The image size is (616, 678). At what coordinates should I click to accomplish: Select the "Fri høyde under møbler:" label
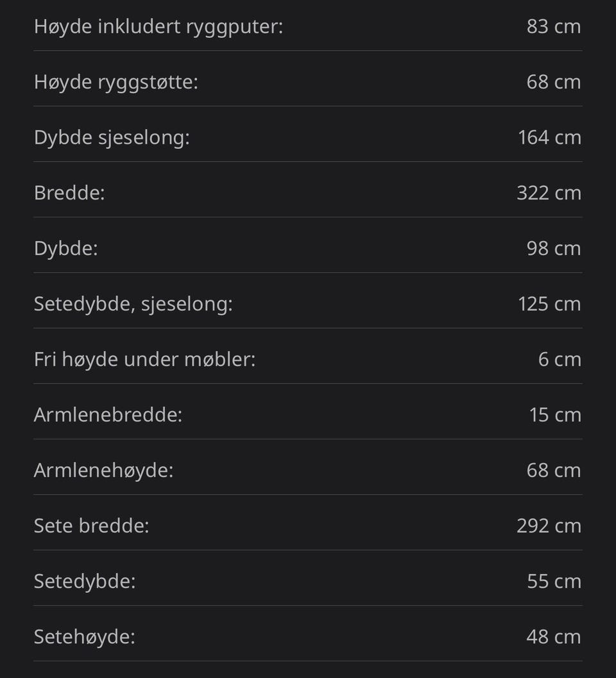tap(144, 359)
